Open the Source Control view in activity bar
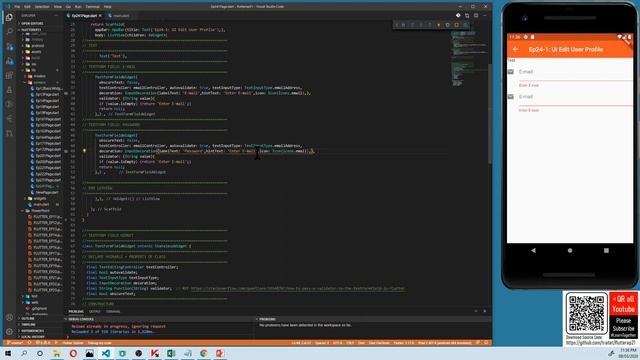The height and width of the screenshot is (360, 640). pyautogui.click(x=9, y=47)
